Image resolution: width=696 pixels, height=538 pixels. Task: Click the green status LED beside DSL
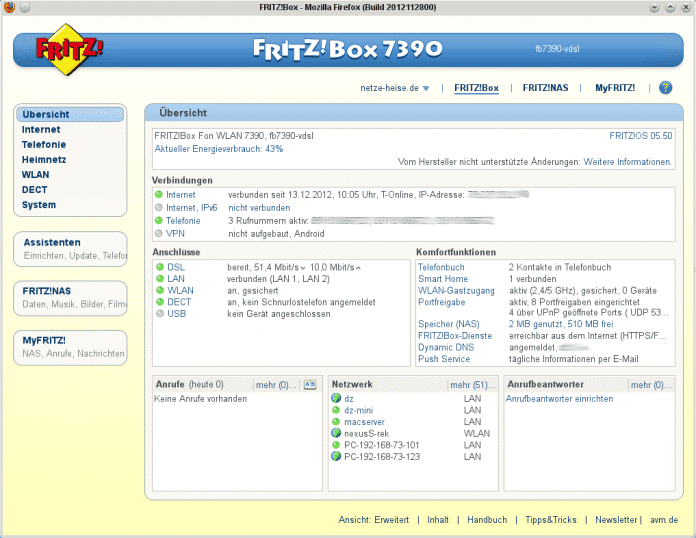pos(159,268)
